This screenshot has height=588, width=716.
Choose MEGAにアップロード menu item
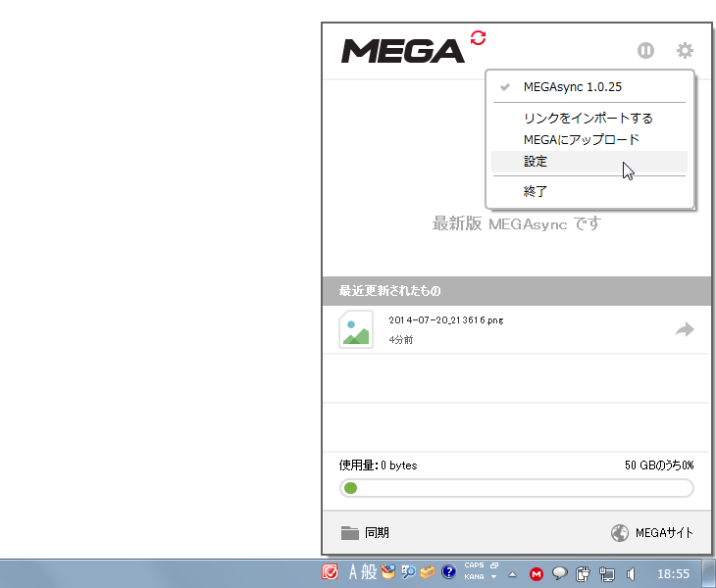point(589,139)
